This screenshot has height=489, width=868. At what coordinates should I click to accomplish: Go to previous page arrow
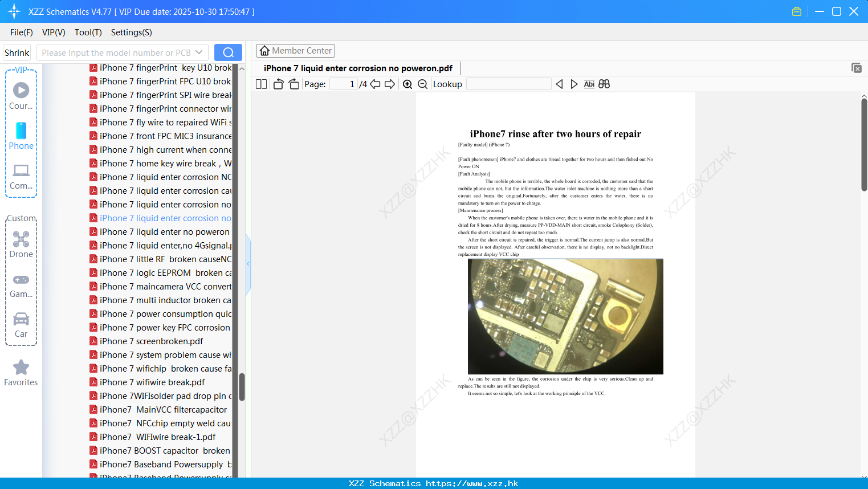point(375,84)
